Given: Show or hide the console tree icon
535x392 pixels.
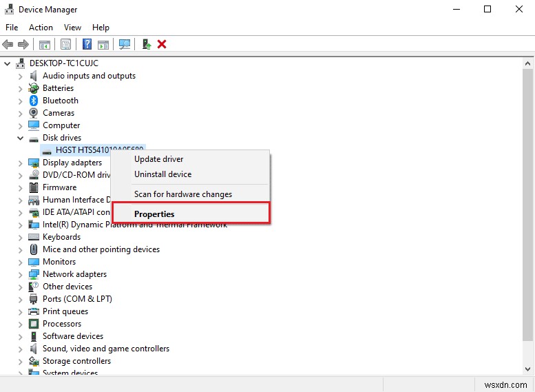Looking at the screenshot, I should click(45, 44).
